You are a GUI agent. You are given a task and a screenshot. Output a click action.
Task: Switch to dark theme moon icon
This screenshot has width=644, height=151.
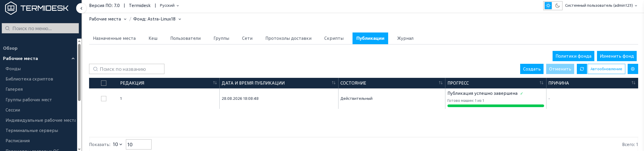(557, 6)
